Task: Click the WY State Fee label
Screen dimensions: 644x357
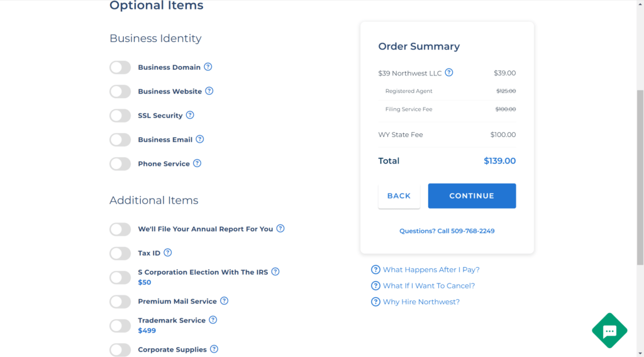Action: [401, 135]
